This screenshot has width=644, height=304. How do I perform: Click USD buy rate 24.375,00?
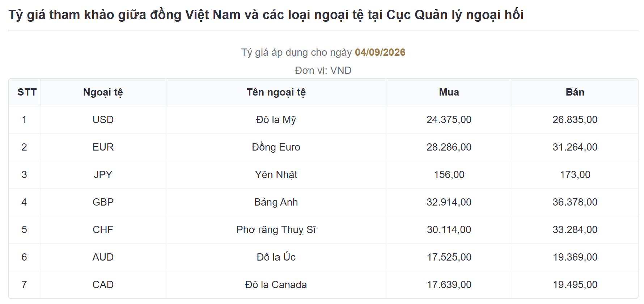449,120
